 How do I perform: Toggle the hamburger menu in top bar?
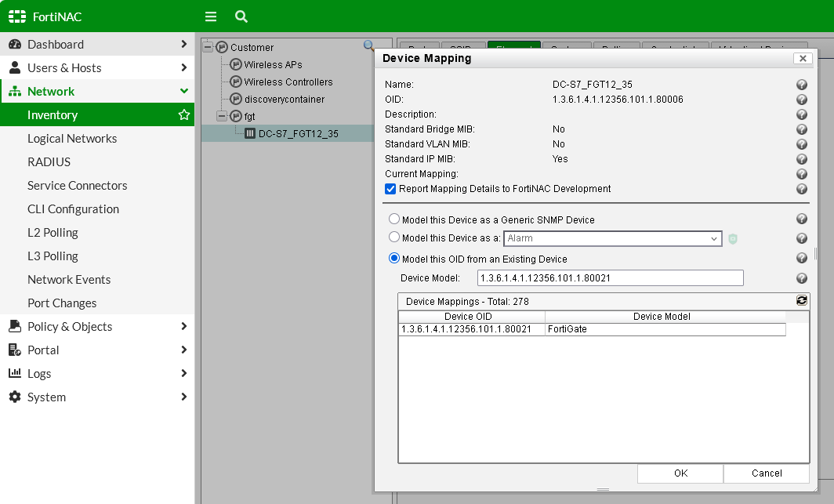point(211,16)
